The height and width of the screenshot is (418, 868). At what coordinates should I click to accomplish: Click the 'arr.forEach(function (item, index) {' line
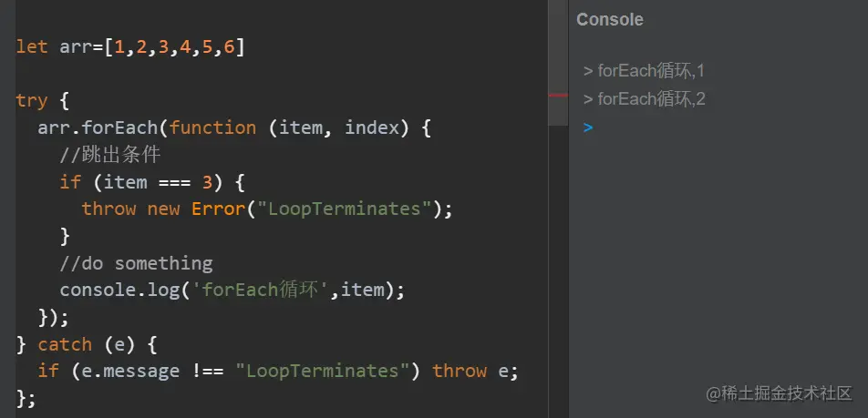pos(234,128)
